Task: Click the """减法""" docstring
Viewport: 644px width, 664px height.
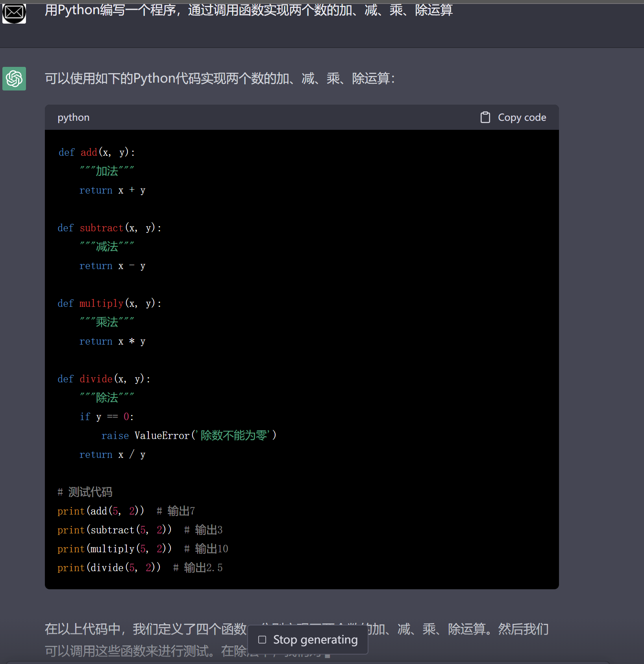Action: 107,247
